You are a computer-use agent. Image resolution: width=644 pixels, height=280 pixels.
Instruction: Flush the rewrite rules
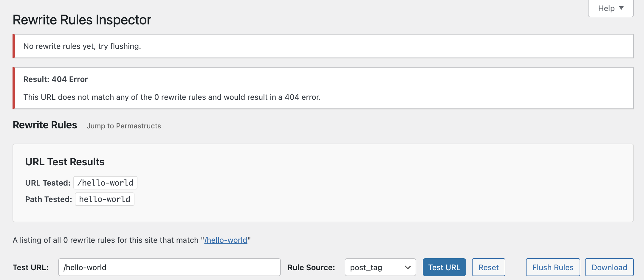pos(553,267)
